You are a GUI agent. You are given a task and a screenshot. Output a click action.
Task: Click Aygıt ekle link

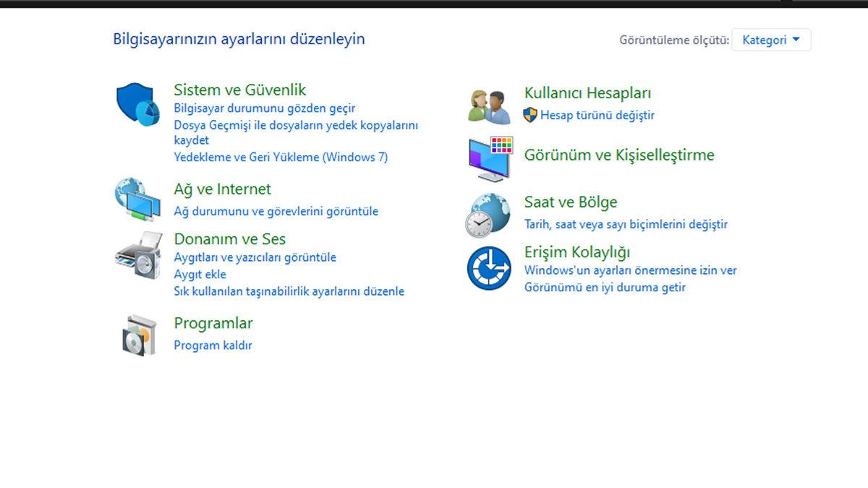coord(199,274)
